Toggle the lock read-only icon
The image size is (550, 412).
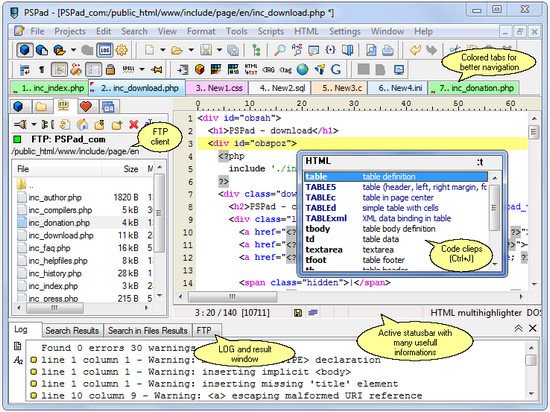point(110,70)
